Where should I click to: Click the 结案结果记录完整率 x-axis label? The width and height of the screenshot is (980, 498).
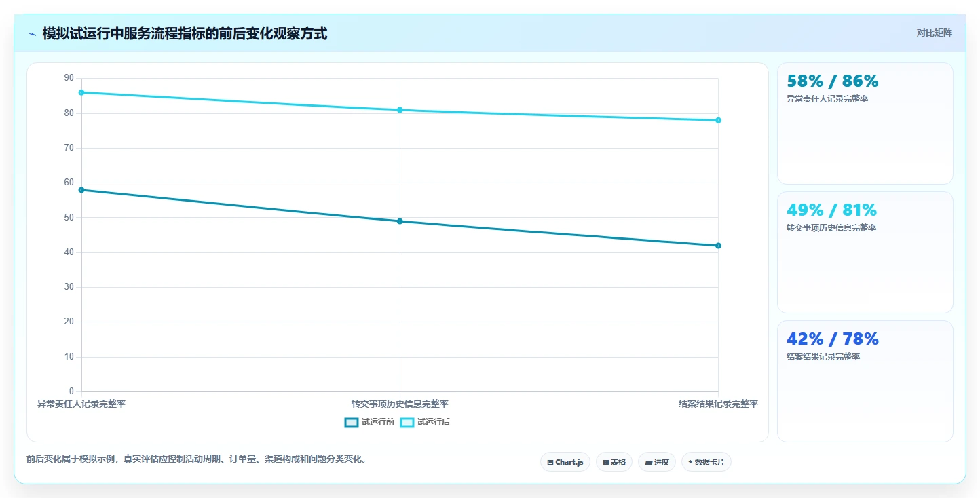[x=718, y=404]
